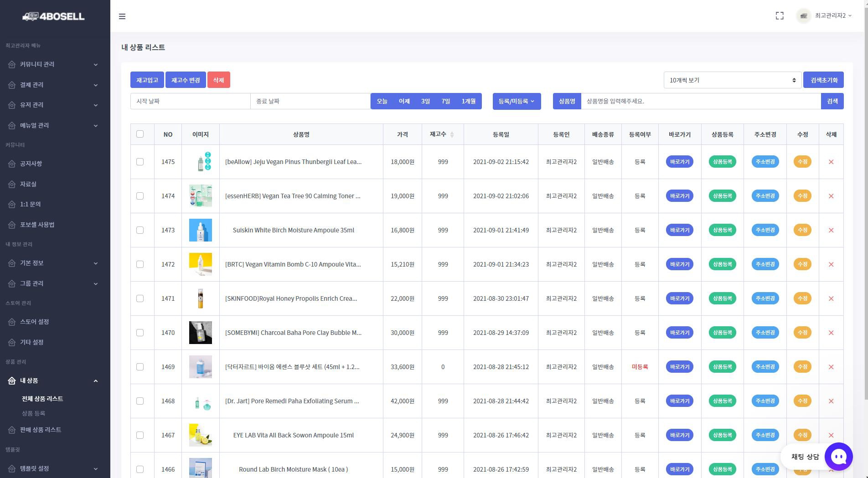
Task: Check the box for product 1471
Action: [140, 298]
